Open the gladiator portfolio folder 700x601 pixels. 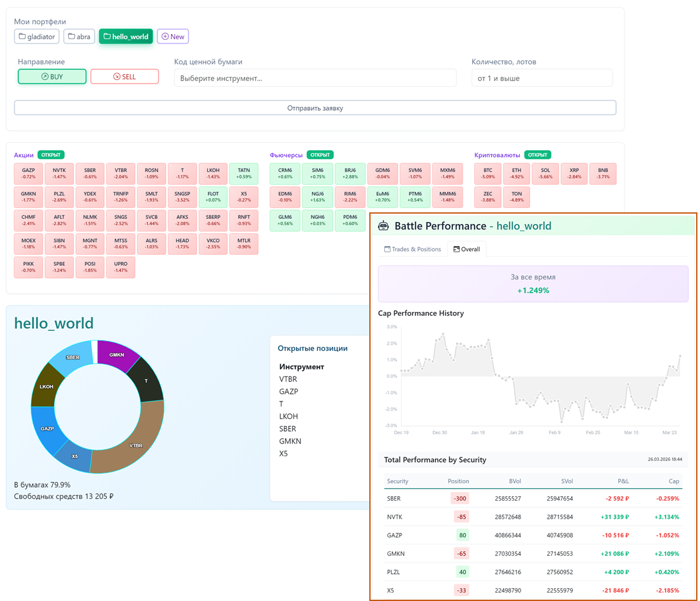click(37, 37)
